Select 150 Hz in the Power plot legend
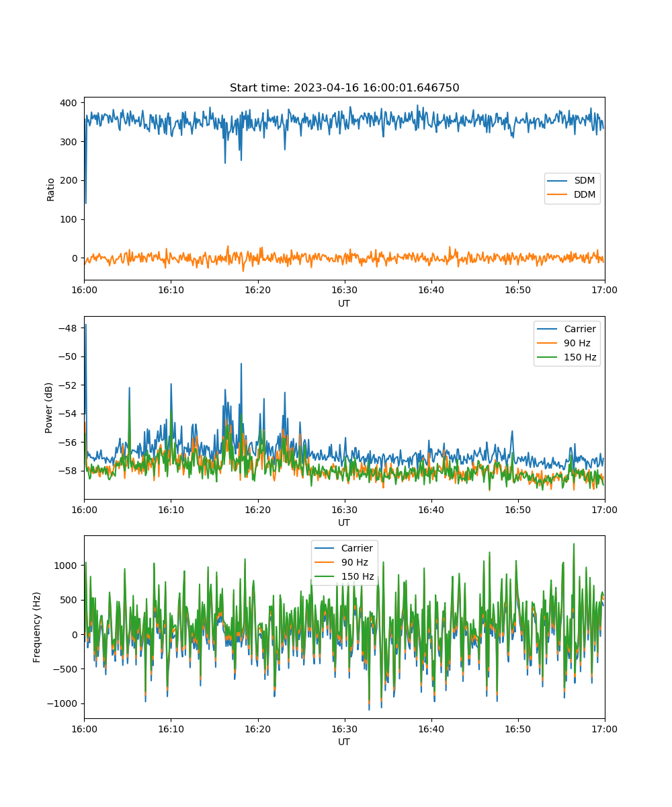The image size is (672, 807). tap(580, 357)
